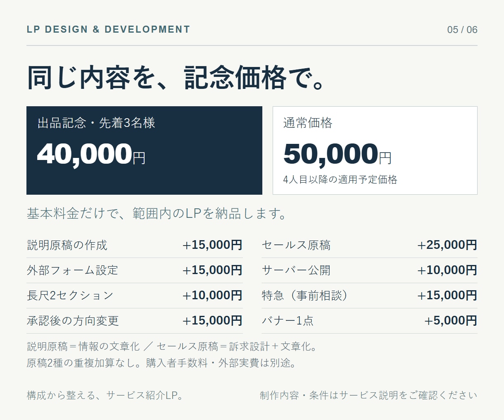This screenshot has height=420, width=504.
Task: Click the '+25,000円' price for セールス原稿
Action: point(447,245)
